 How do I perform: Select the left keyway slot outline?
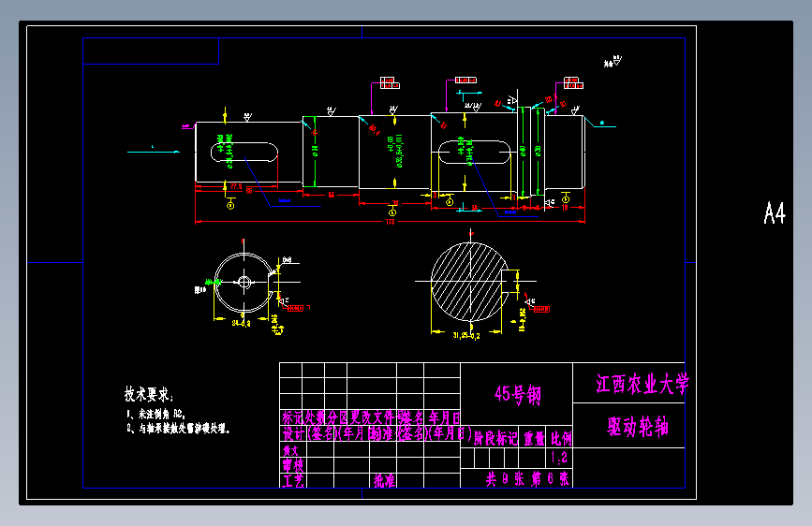[244, 153]
